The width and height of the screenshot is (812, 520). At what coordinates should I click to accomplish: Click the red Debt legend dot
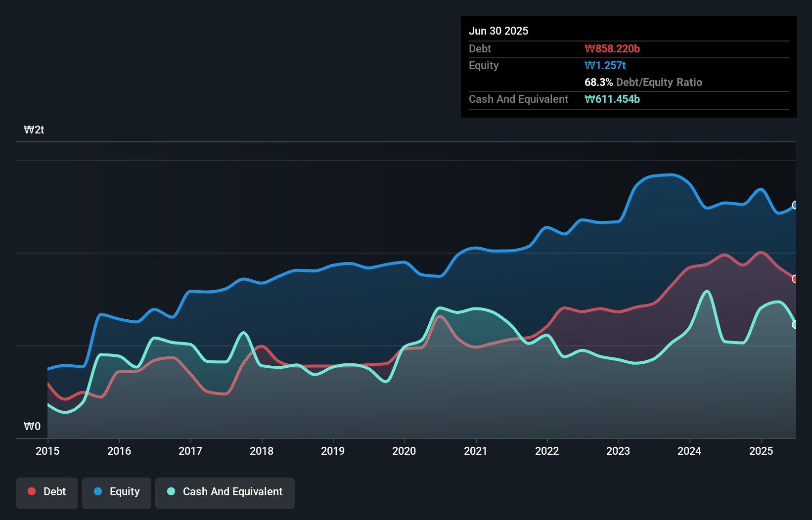(31, 491)
